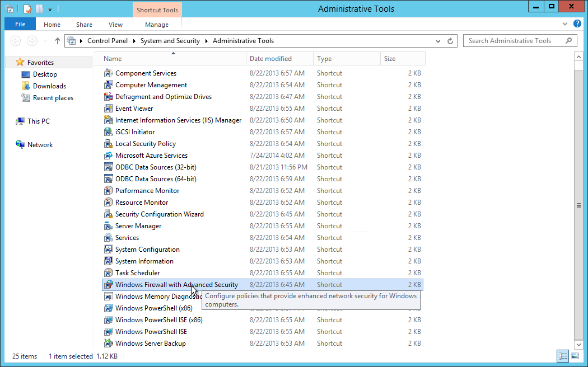Image resolution: width=588 pixels, height=367 pixels.
Task: Click the Computer Management icon
Action: tap(109, 85)
